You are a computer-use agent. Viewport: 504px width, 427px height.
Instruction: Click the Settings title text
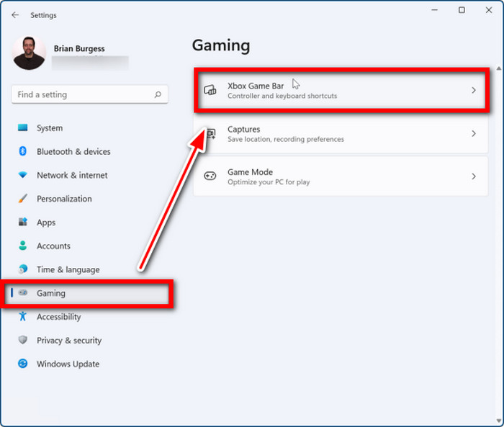[43, 15]
